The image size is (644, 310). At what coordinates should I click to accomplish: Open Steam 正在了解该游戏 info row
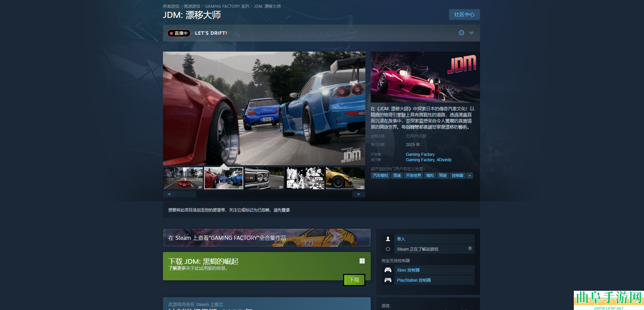click(x=428, y=249)
